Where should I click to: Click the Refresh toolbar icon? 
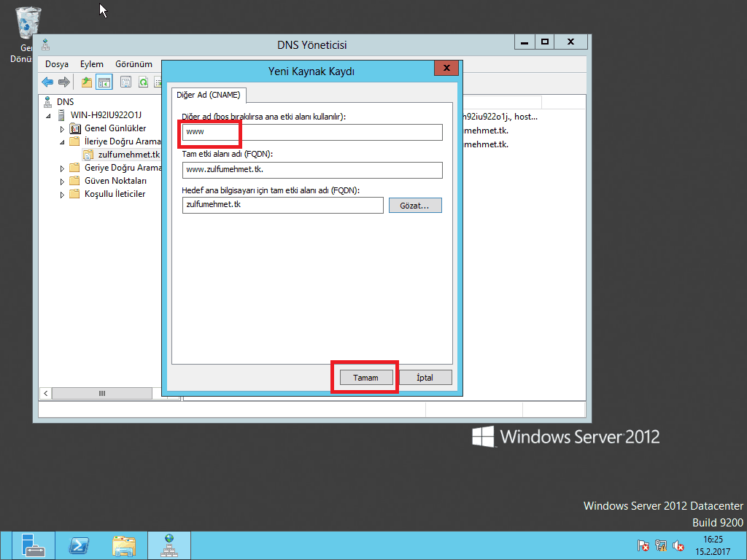click(143, 82)
